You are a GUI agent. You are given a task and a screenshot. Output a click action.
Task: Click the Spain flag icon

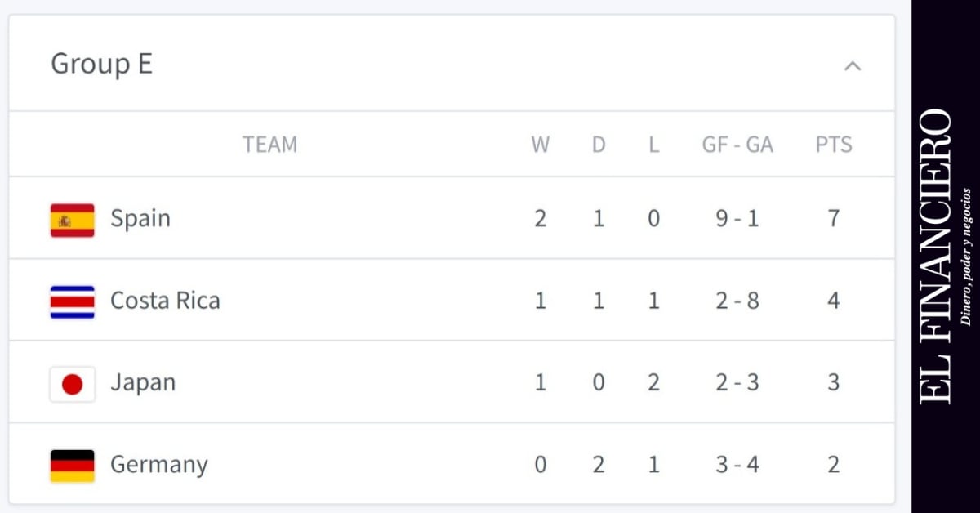tap(72, 220)
